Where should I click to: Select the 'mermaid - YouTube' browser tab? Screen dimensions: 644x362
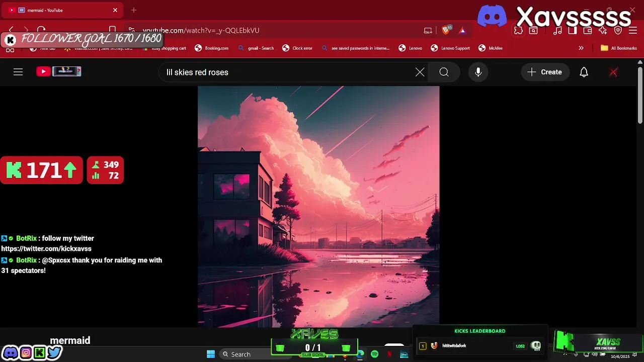pyautogui.click(x=63, y=10)
